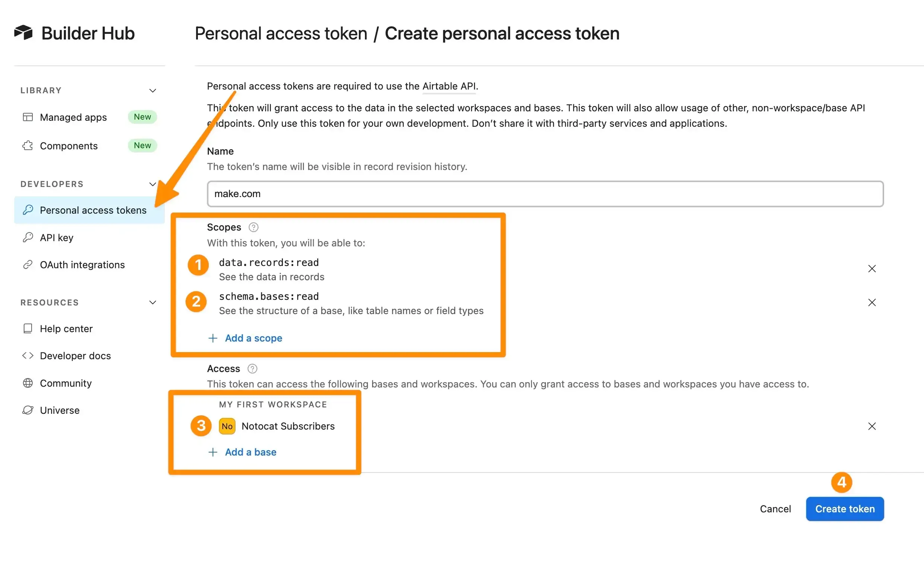Viewport: 924px width, 565px height.
Task: Remove the data.records:read scope
Action: tap(872, 268)
